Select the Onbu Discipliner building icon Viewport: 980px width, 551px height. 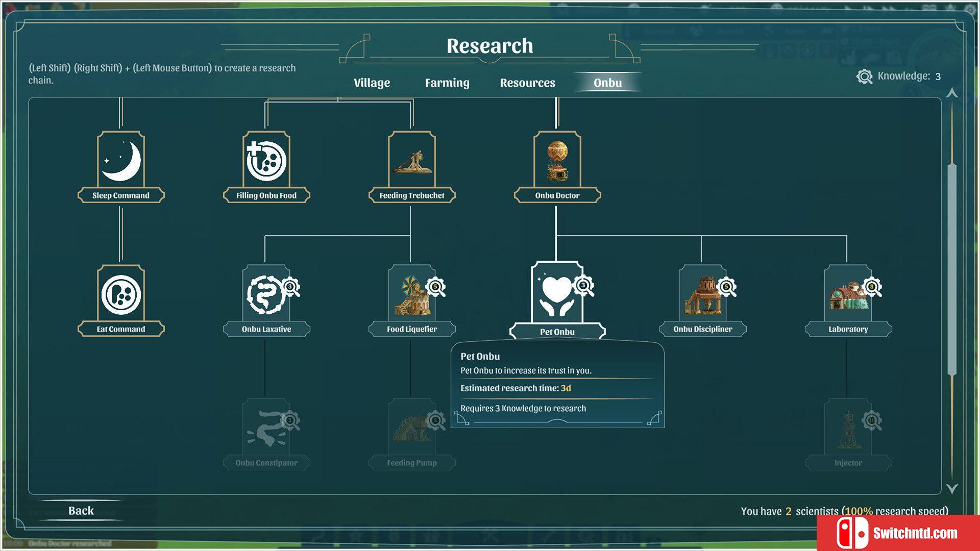click(x=703, y=295)
